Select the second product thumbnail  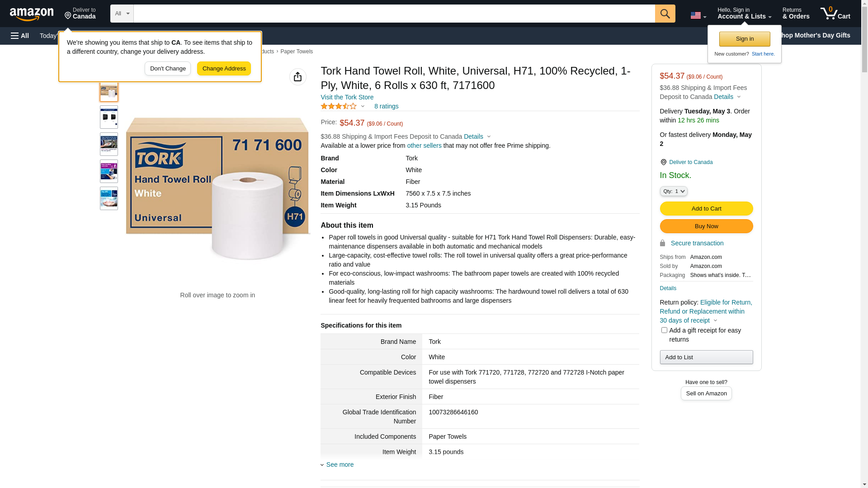[x=109, y=117]
